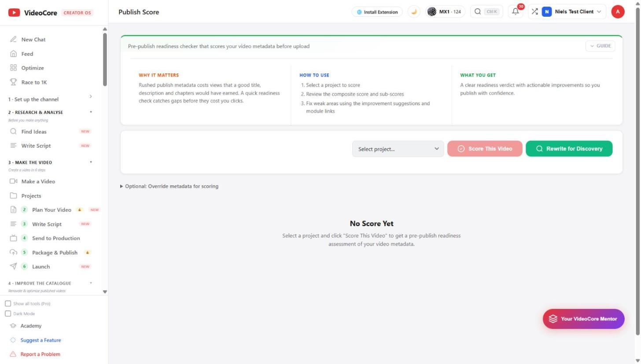The height and width of the screenshot is (364, 641).
Task: Click the Make a Video camera icon
Action: tap(13, 181)
